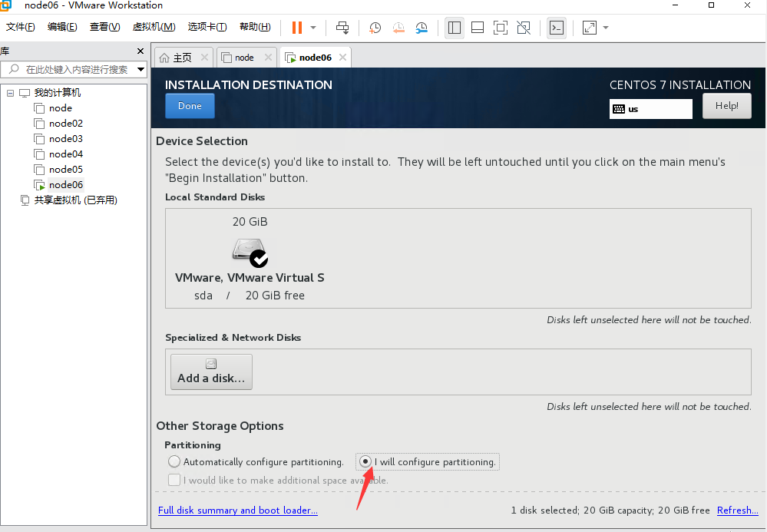767x532 pixels.
Task: Open the library search dropdown arrow
Action: click(141, 69)
